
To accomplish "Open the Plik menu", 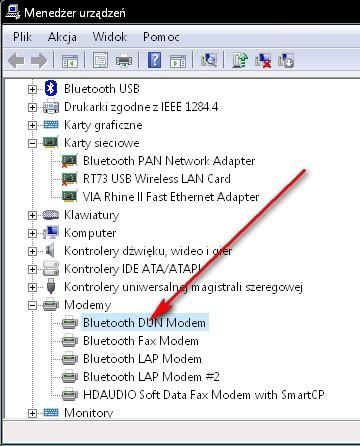I will point(22,37).
